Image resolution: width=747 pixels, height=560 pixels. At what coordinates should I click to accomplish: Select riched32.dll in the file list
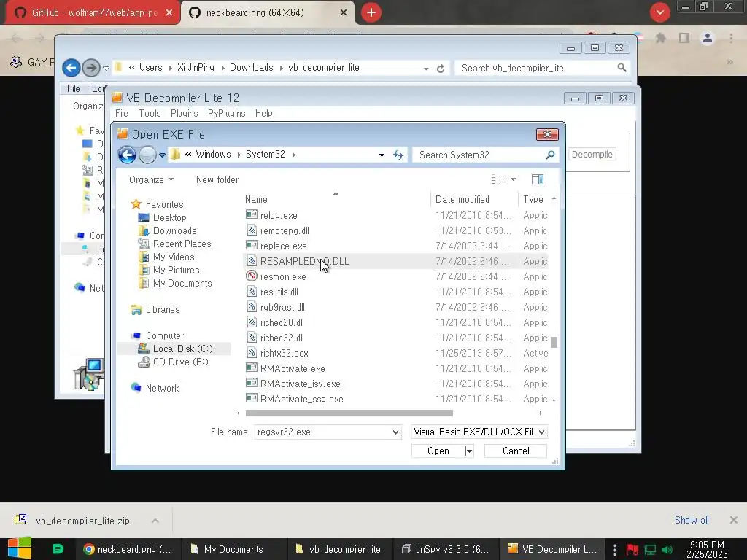282,338
